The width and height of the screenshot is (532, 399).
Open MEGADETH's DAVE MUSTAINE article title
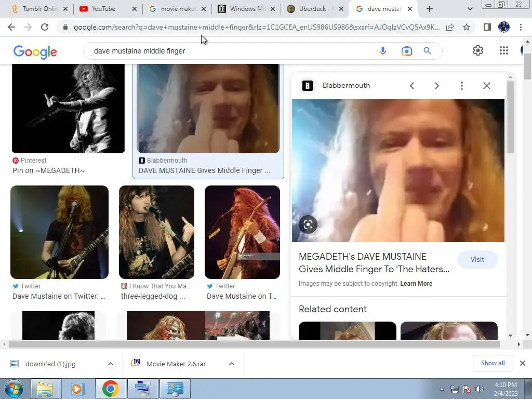pyautogui.click(x=374, y=262)
